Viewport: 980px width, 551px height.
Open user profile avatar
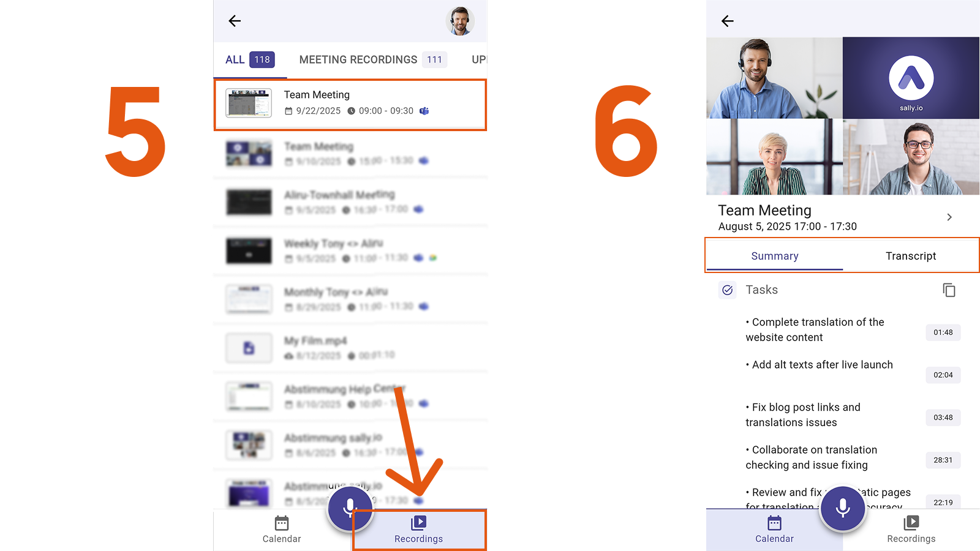(x=459, y=21)
